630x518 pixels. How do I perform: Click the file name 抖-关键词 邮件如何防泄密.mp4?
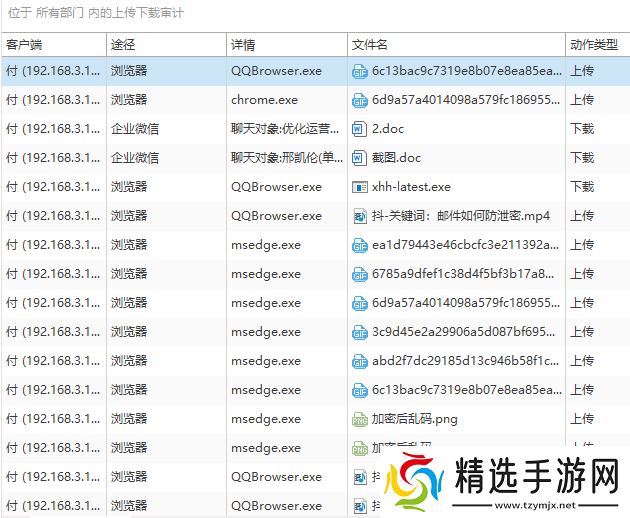(x=460, y=216)
